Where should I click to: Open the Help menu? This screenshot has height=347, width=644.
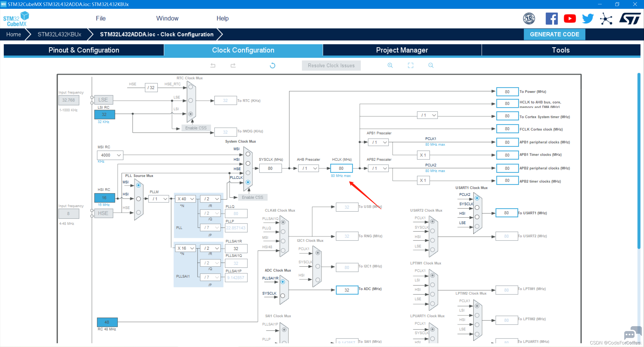tap(223, 18)
